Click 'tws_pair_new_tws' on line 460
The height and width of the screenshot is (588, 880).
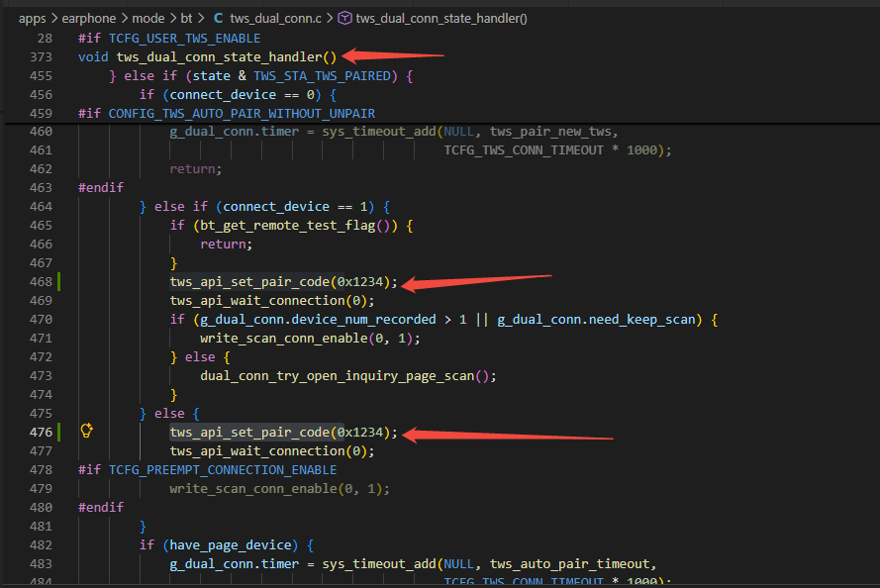(x=550, y=132)
